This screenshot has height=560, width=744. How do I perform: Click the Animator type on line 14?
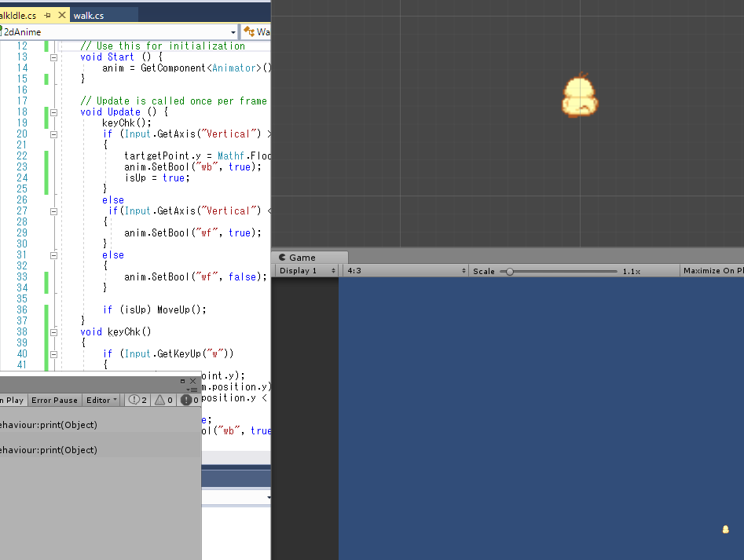click(x=234, y=68)
